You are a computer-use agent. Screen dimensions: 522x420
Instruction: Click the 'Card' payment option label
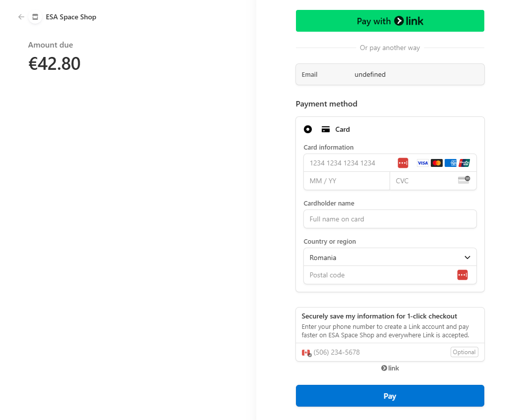pyautogui.click(x=342, y=129)
